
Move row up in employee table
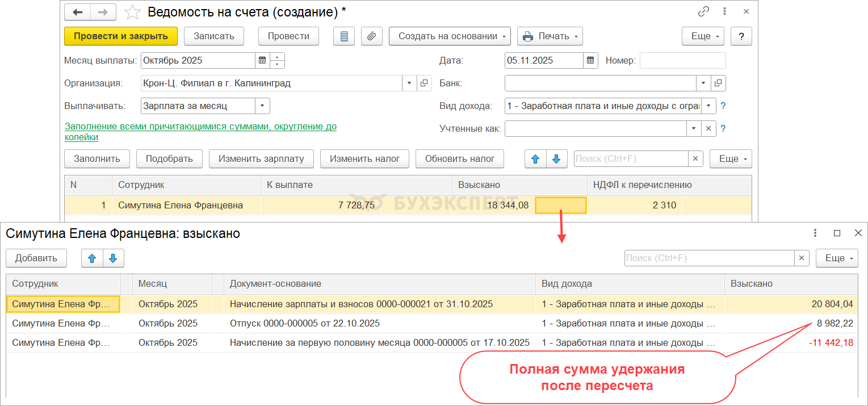535,159
